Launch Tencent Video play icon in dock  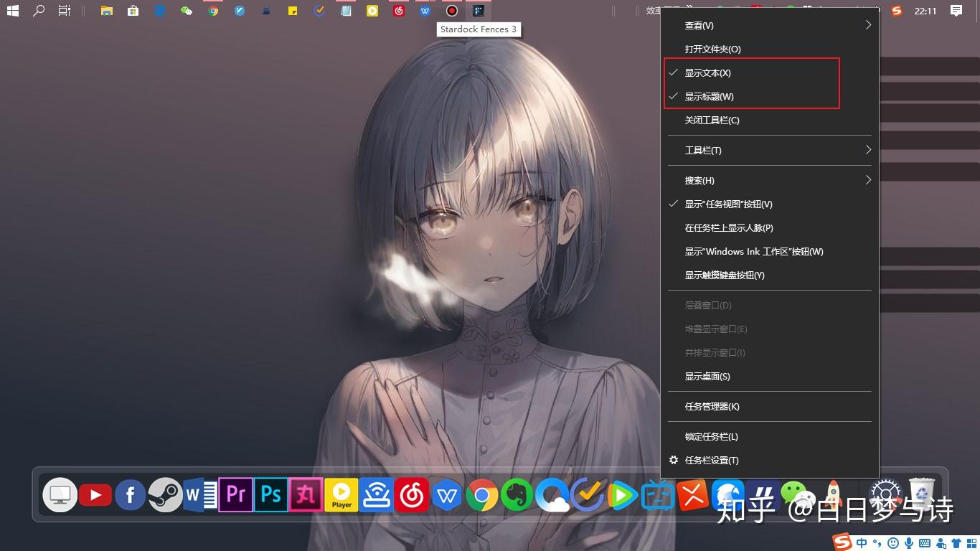click(622, 496)
